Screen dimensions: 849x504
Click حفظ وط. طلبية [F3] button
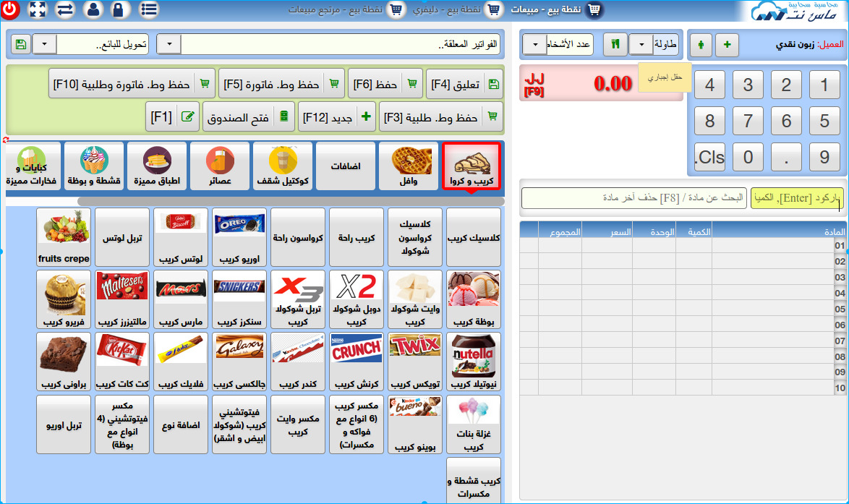440,117
